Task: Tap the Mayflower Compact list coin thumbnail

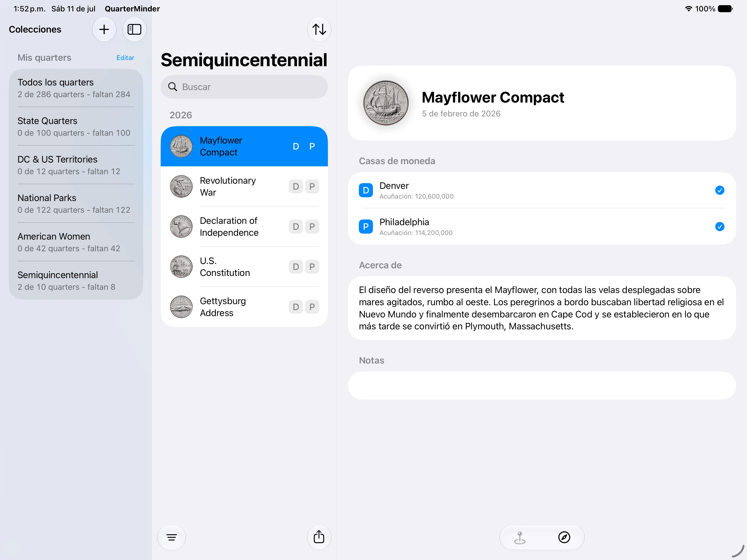Action: click(x=181, y=146)
